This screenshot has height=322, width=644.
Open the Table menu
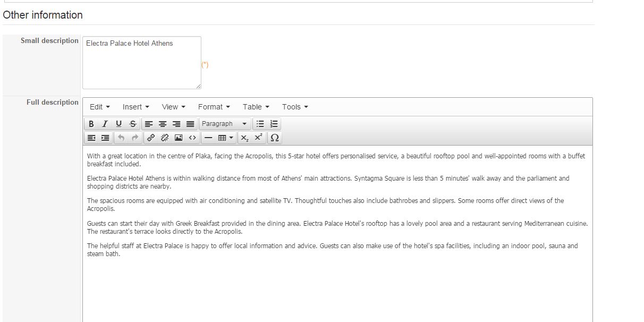[256, 107]
